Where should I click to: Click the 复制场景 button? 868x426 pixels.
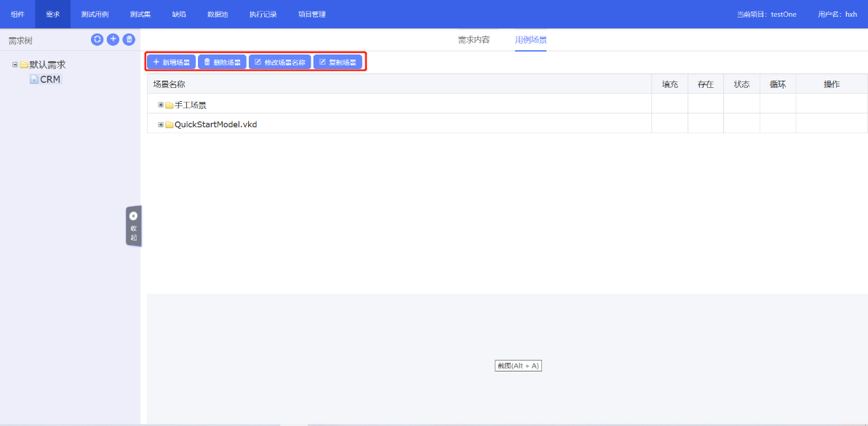point(338,63)
